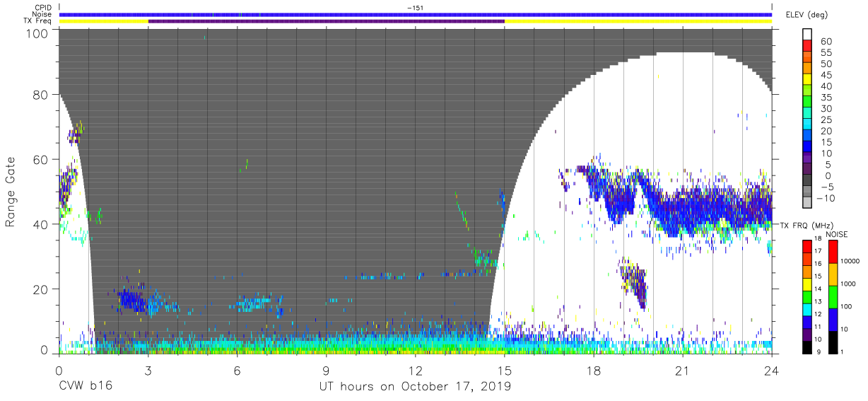Click the '20' tick on the Range Gate axis

click(40, 289)
